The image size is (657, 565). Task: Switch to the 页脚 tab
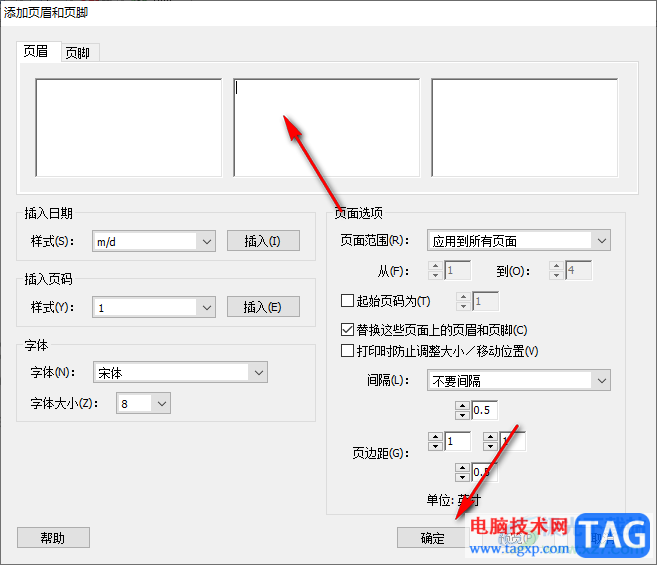coord(78,53)
